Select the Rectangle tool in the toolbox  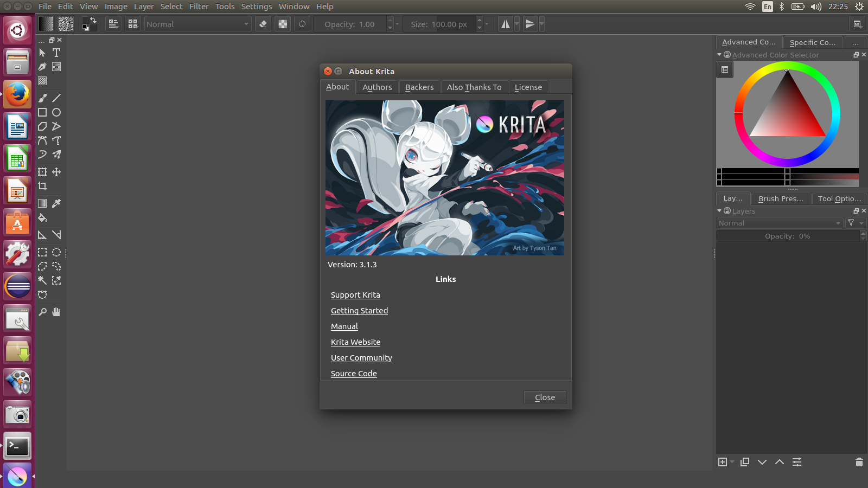tap(42, 112)
